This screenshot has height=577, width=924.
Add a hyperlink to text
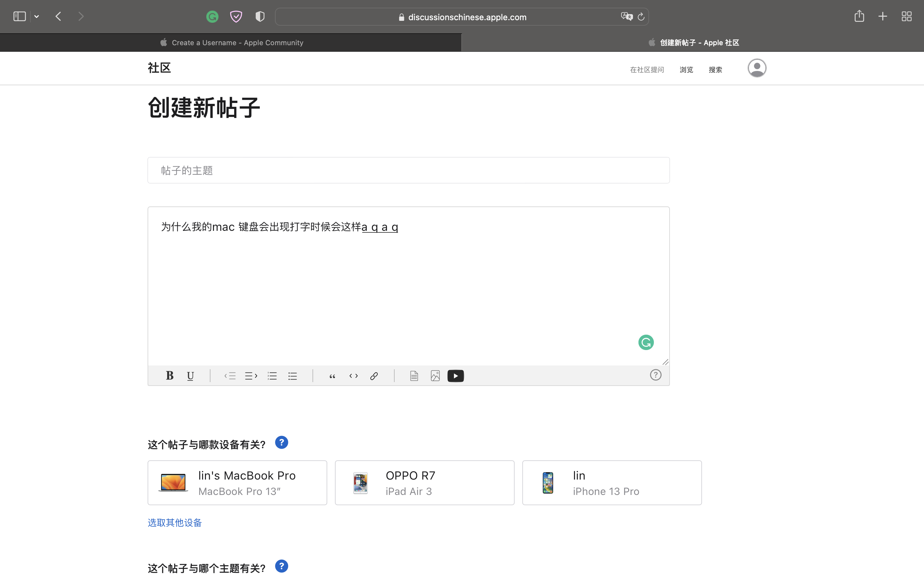tap(374, 376)
